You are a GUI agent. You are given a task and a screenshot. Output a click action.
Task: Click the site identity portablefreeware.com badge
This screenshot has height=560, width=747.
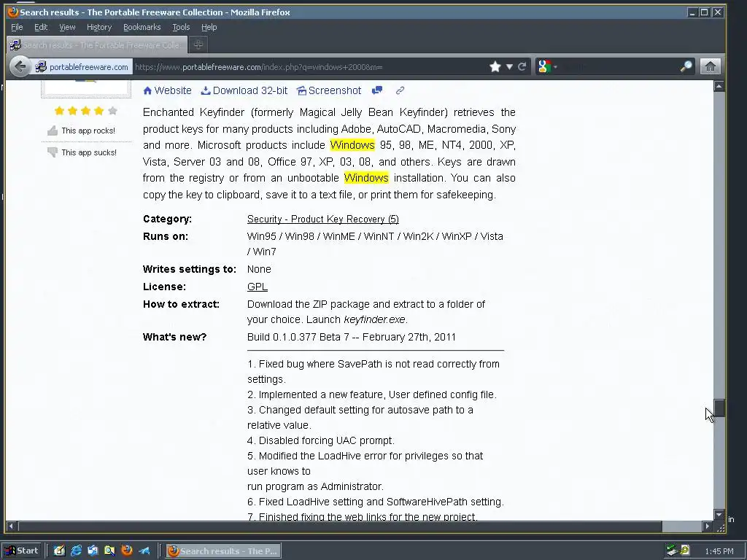pyautogui.click(x=83, y=66)
